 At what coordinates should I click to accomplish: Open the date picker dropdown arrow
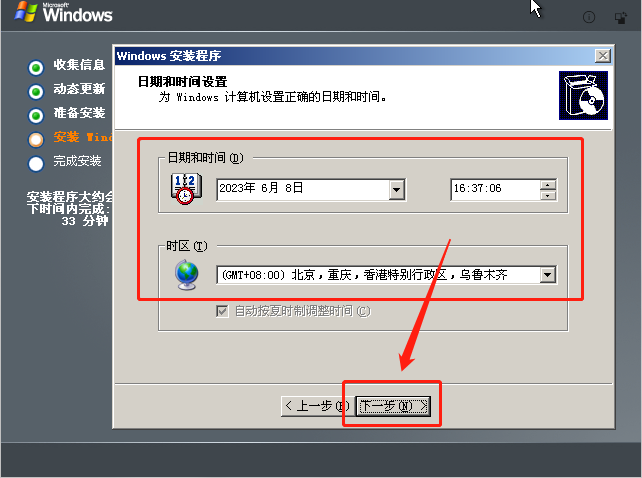pyautogui.click(x=396, y=190)
